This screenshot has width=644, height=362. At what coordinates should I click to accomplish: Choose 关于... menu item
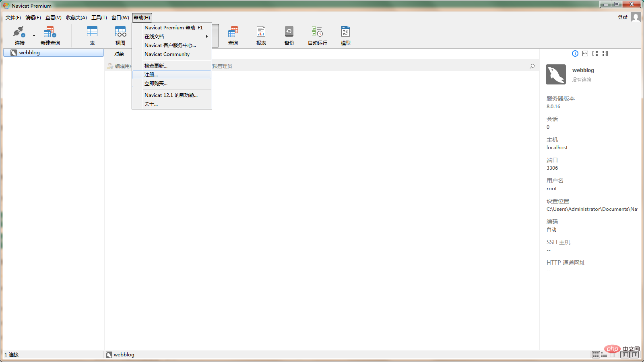tap(172, 104)
